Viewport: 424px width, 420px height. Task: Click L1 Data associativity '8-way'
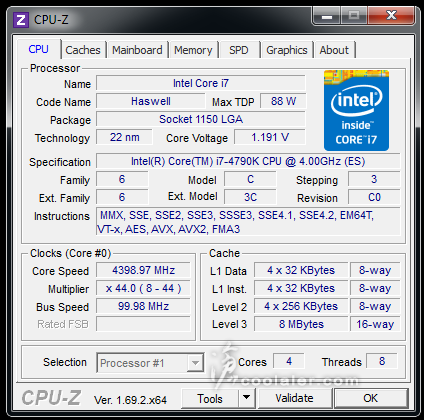[x=375, y=270]
